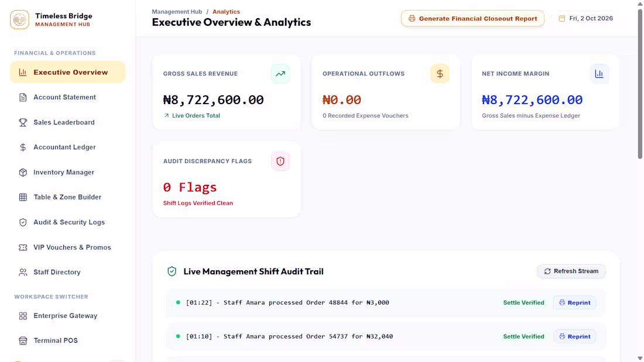Click the shield icon beside Live Management Shift Audit Trail

(172, 271)
